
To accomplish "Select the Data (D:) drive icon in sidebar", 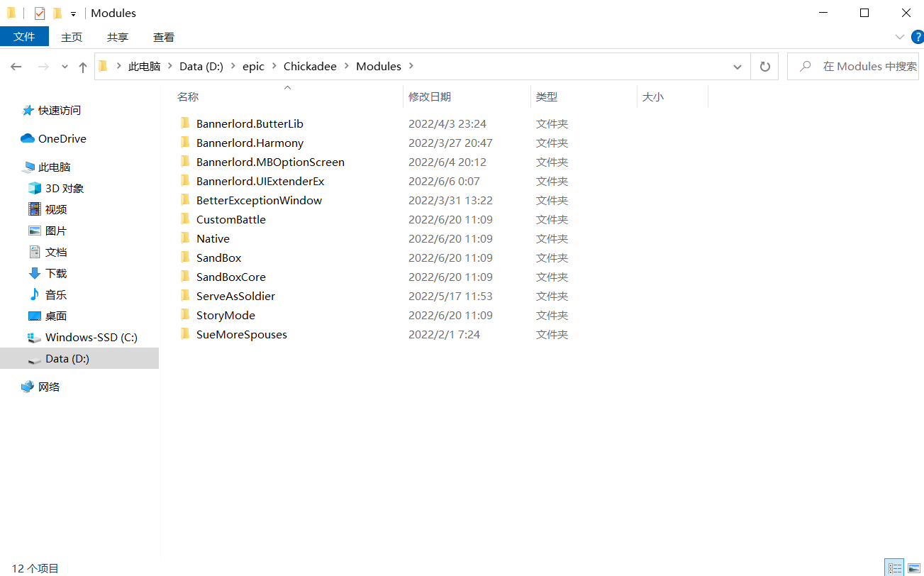I will pos(35,360).
